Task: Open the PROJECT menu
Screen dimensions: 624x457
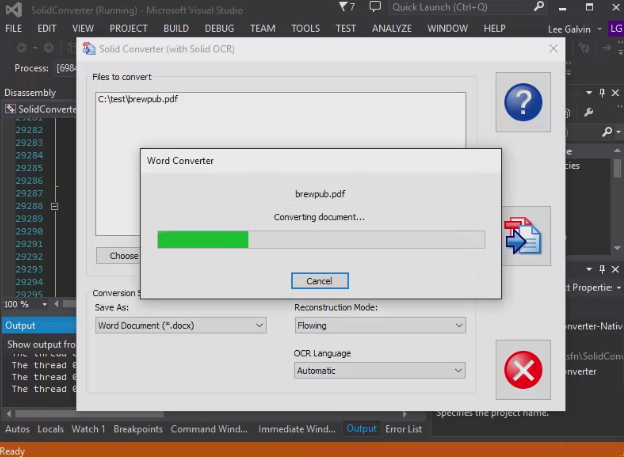Action: (128, 29)
